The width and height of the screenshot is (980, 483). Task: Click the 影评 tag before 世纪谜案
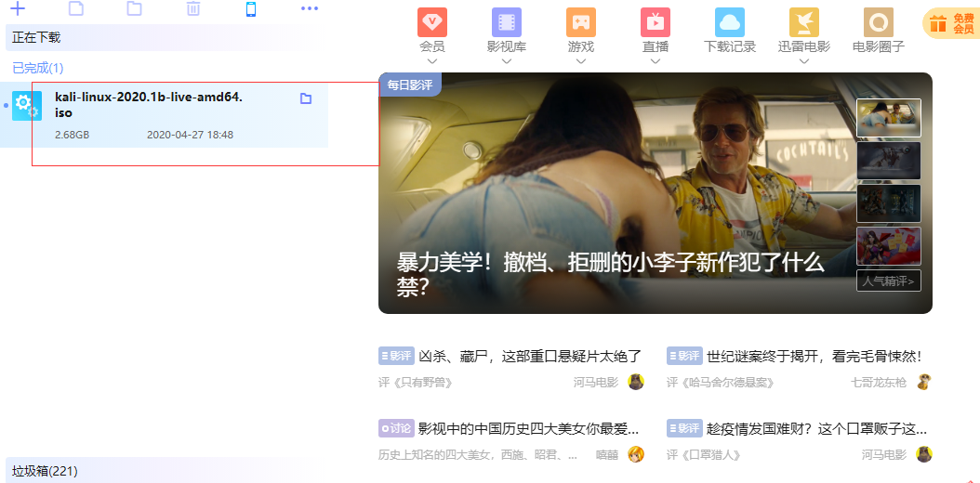pos(684,357)
